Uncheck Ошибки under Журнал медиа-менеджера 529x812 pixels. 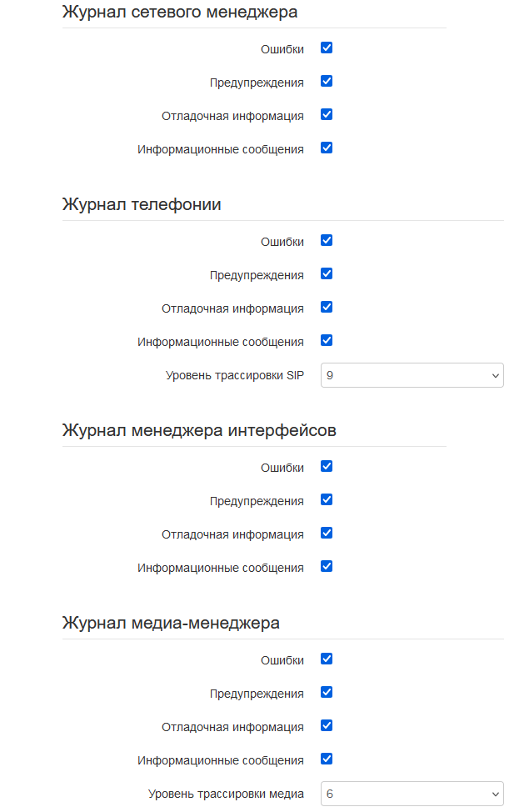coord(327,659)
